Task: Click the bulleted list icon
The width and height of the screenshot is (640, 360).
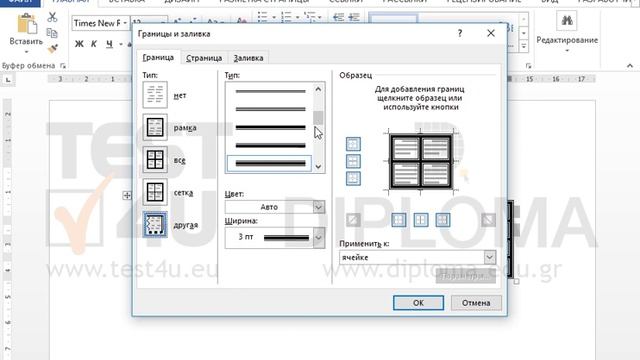Action: click(262, 17)
